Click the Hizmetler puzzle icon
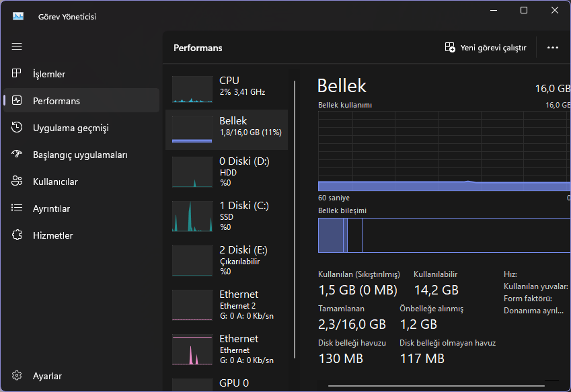571x392 pixels. pyautogui.click(x=17, y=235)
